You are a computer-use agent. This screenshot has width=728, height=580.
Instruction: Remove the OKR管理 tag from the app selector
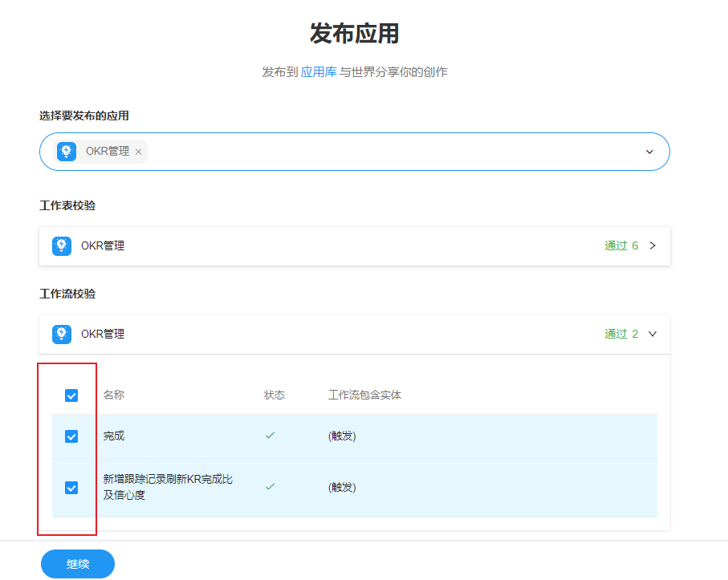138,152
